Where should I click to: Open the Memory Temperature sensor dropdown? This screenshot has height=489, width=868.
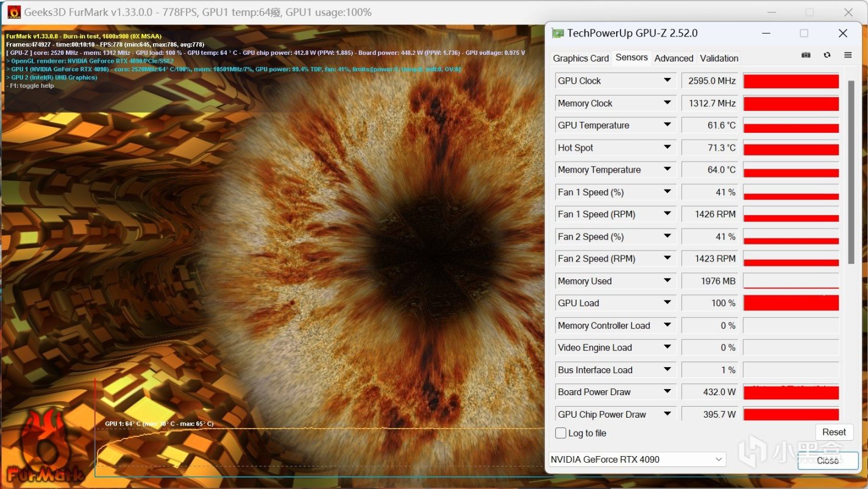click(667, 170)
